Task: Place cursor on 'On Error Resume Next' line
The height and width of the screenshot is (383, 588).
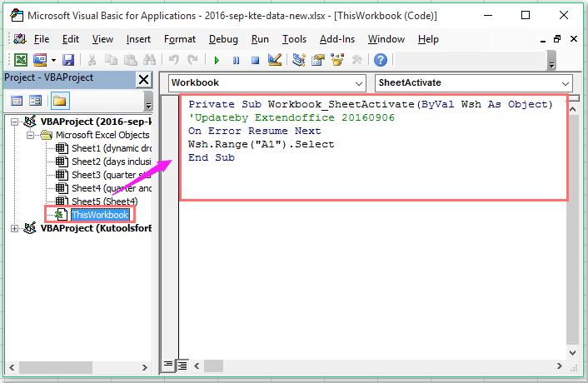Action: tap(255, 131)
